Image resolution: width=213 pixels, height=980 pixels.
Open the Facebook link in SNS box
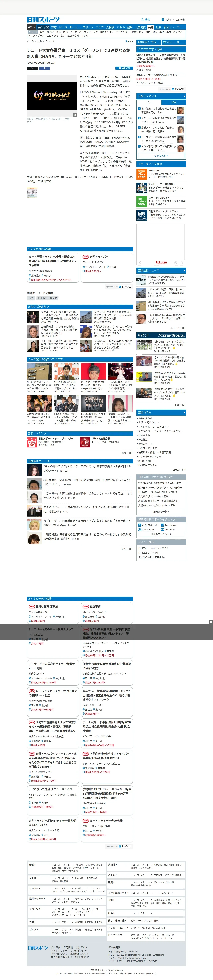[x=169, y=525]
